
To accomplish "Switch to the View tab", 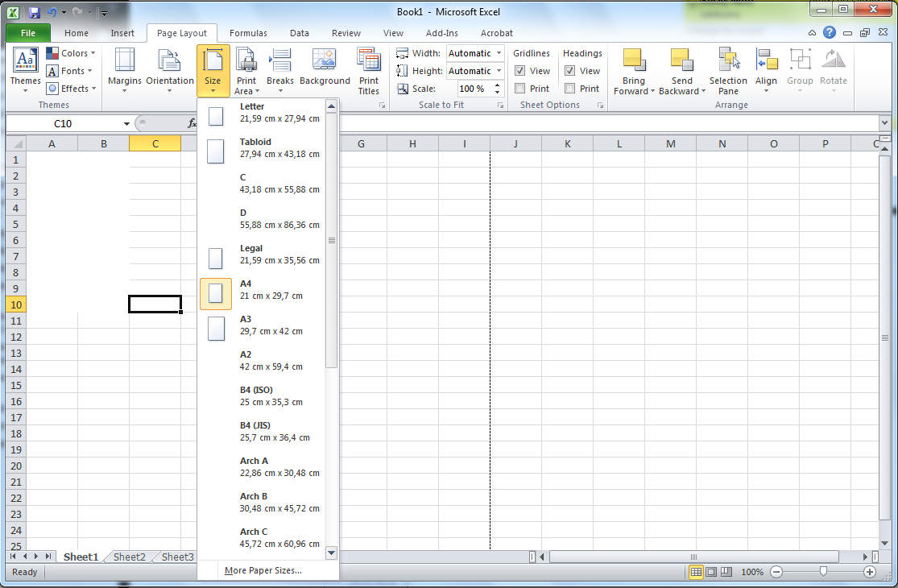I will 394,33.
